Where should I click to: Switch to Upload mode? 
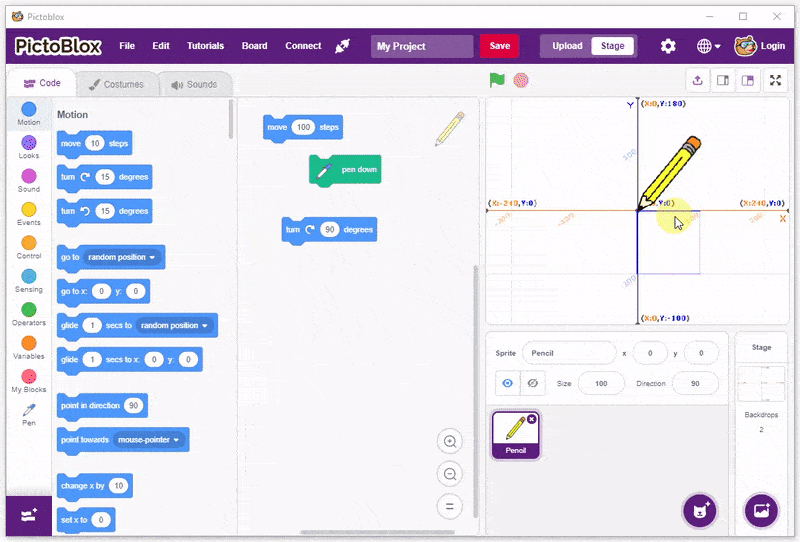(x=567, y=46)
